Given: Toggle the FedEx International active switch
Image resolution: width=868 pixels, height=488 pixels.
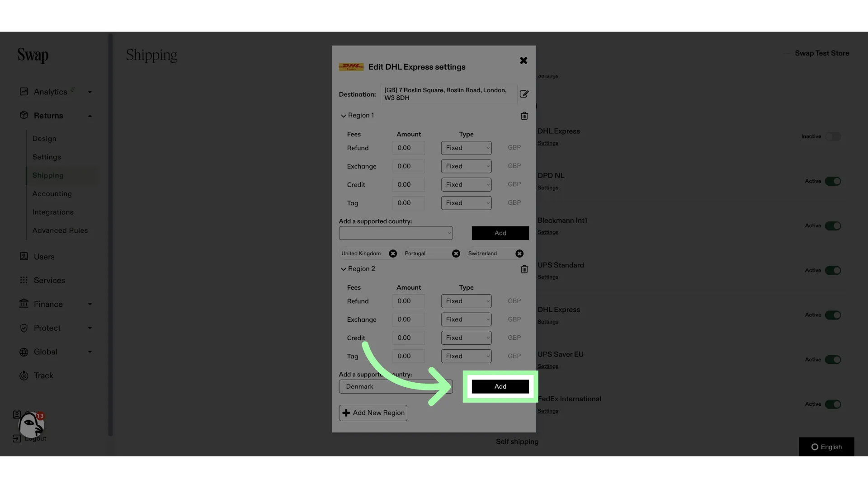Looking at the screenshot, I should coord(833,404).
